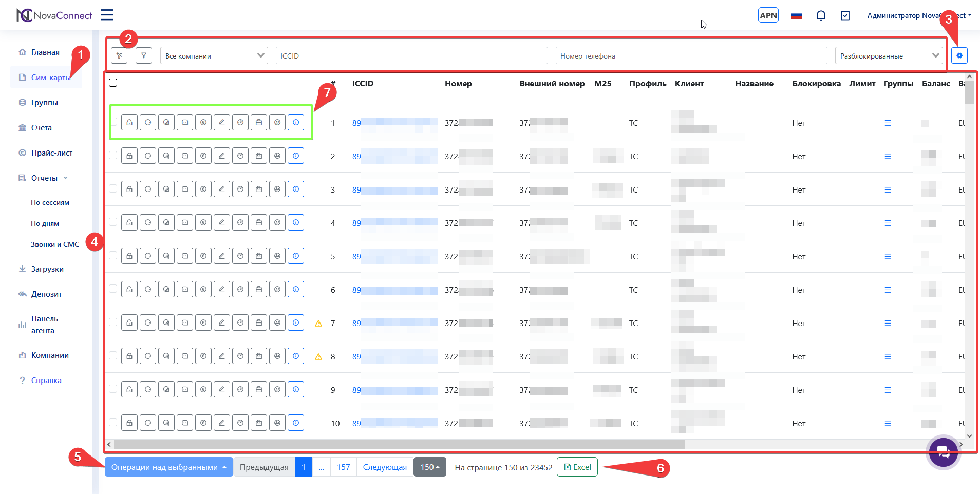The height and width of the screenshot is (494, 980).
Task: Check the checkbox for row 2
Action: 113,155
